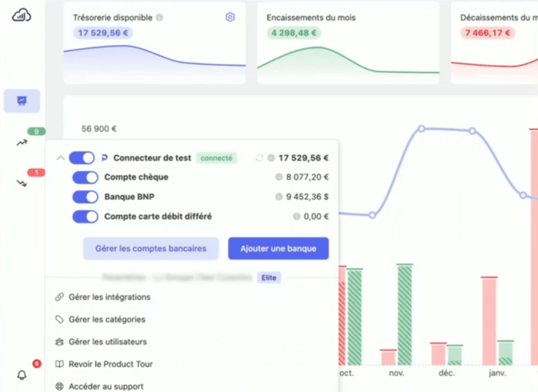Viewport: 538px width, 392px height.
Task: Click the Encaissements du mois card title
Action: pos(311,18)
